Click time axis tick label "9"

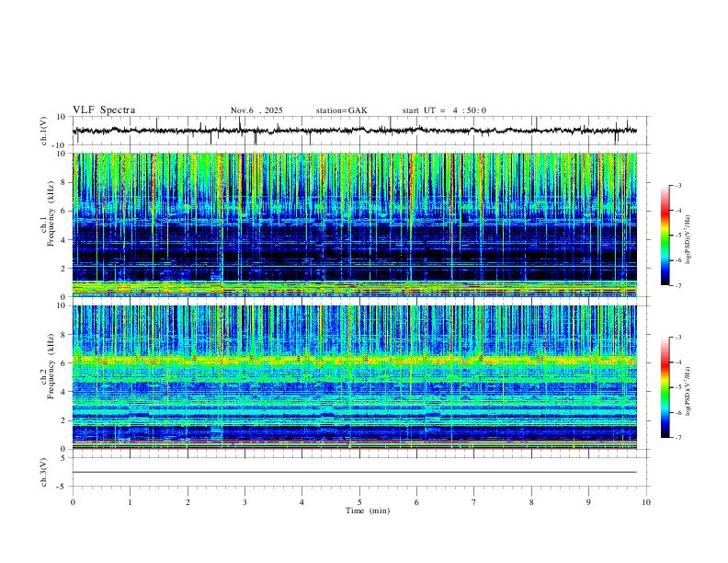click(588, 502)
